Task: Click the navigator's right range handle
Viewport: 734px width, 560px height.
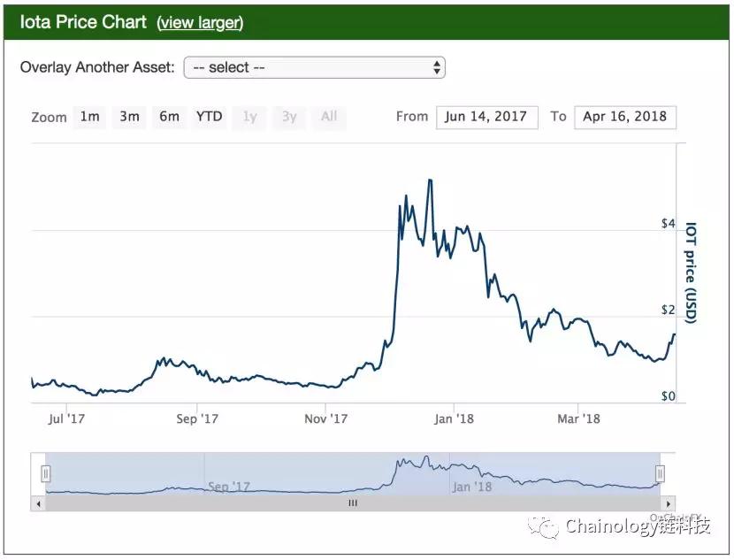Action: (659, 474)
